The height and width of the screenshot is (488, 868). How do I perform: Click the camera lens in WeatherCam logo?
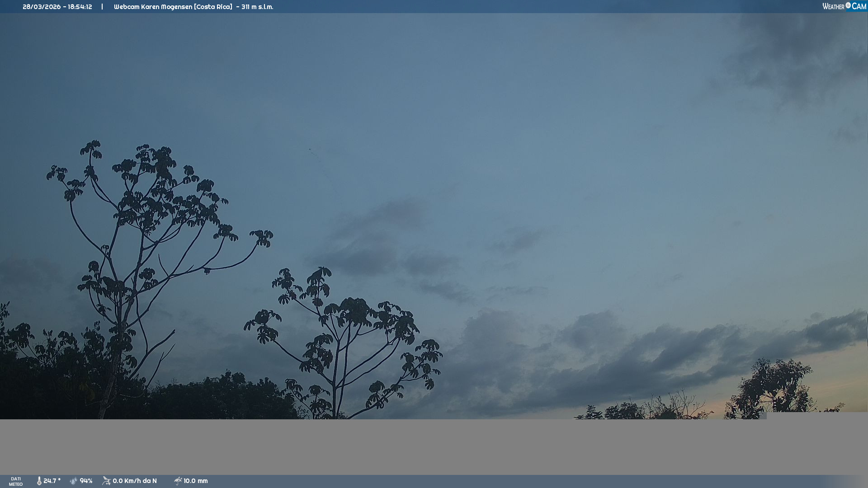click(848, 5)
